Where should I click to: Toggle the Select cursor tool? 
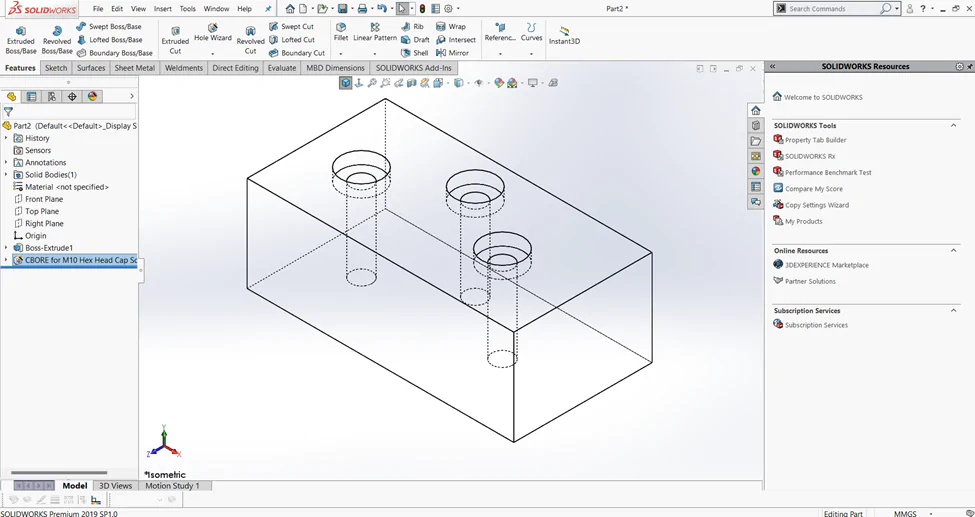pyautogui.click(x=402, y=9)
